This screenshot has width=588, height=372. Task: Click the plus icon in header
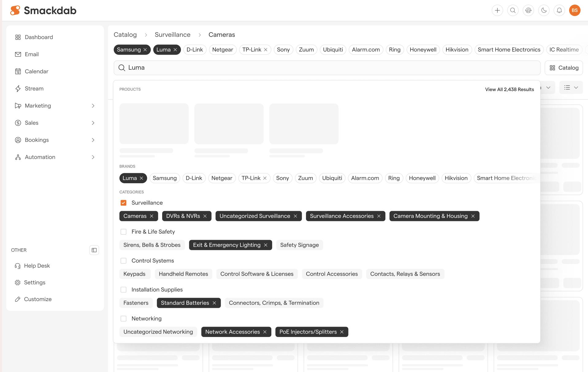497,10
